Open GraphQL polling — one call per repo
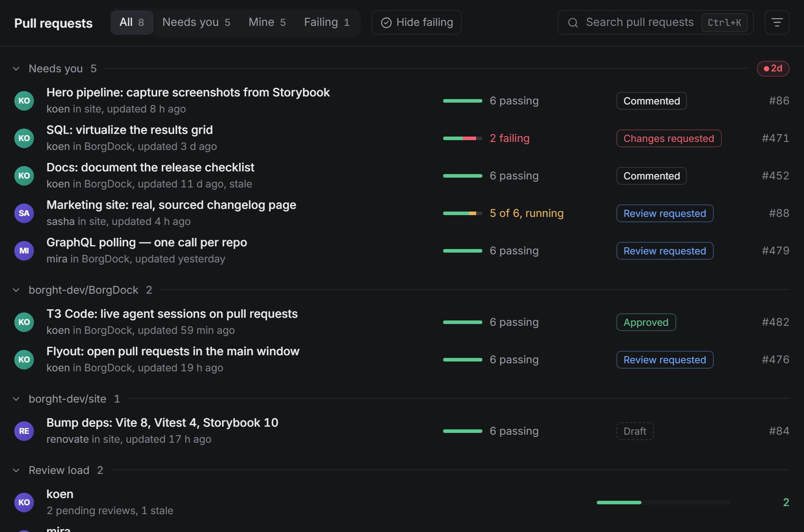 (147, 242)
